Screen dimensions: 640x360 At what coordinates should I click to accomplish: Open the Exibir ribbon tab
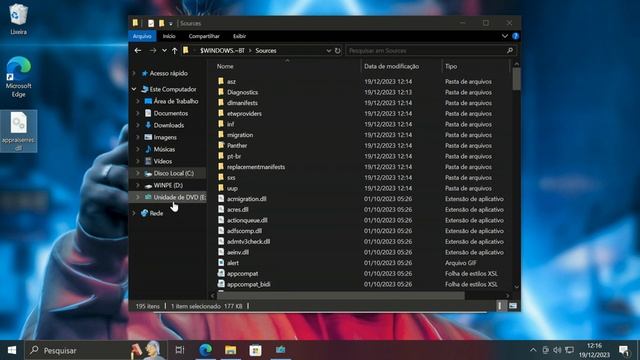240,36
